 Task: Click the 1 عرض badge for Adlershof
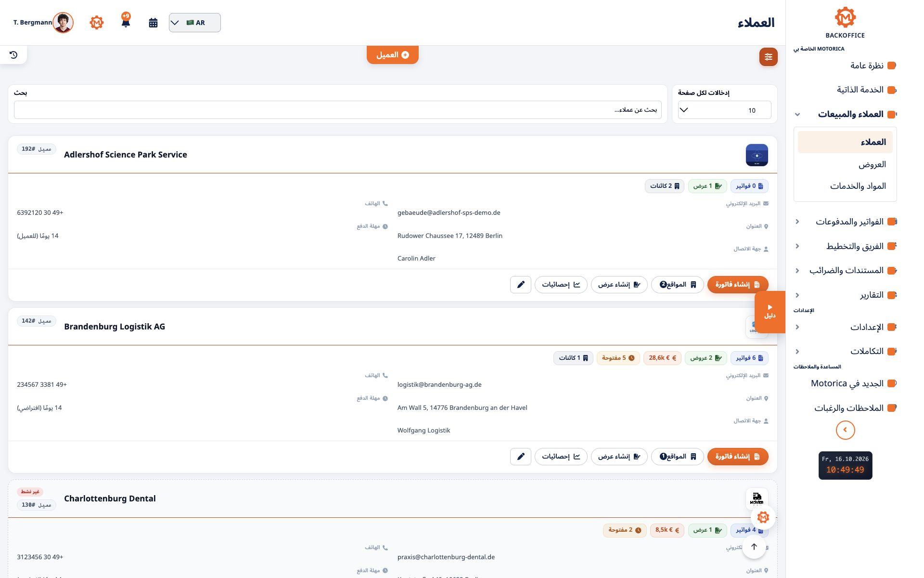pyautogui.click(x=707, y=186)
